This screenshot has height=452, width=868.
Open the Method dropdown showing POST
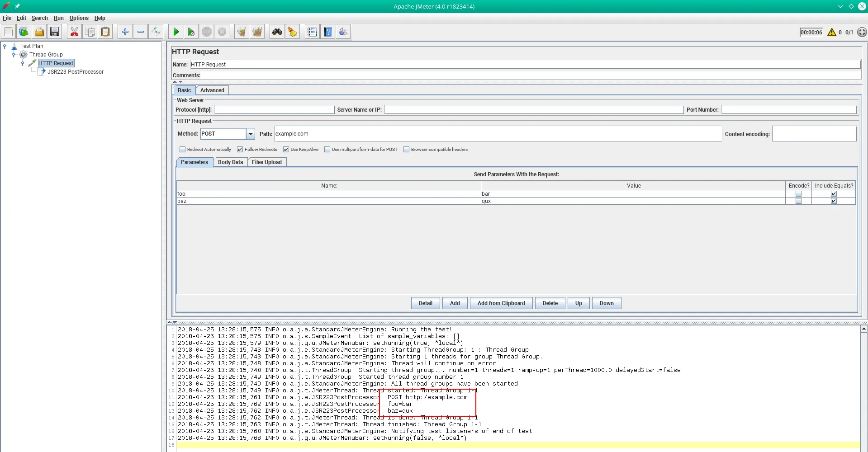click(x=250, y=134)
